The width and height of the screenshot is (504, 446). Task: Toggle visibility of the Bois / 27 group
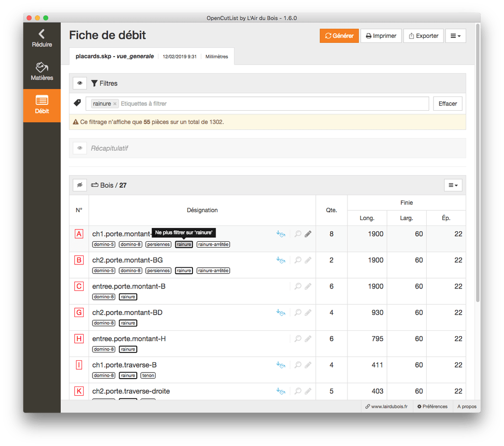click(80, 185)
